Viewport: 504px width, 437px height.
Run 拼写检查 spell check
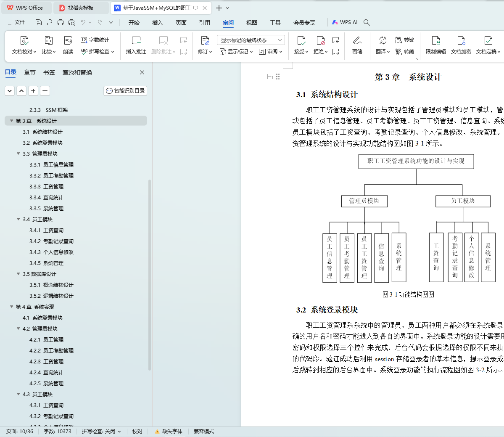(x=97, y=51)
